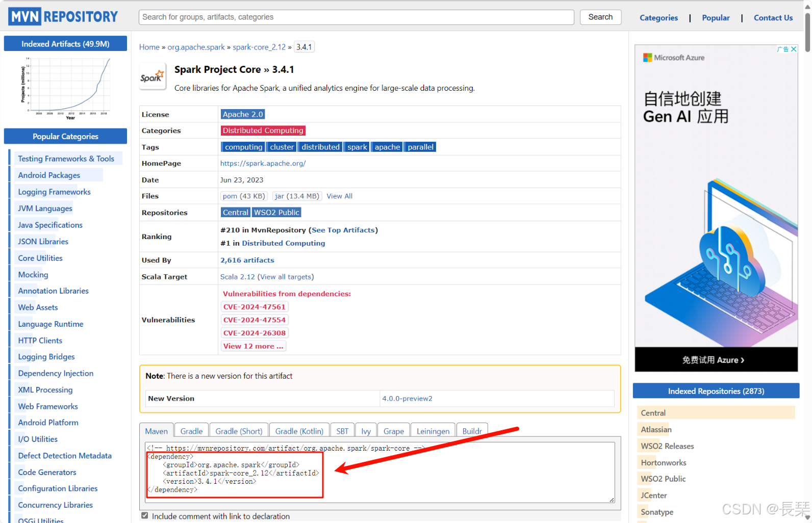Open the Distributed Computing category tag
Image resolution: width=812 pixels, height=523 pixels.
pyautogui.click(x=263, y=130)
